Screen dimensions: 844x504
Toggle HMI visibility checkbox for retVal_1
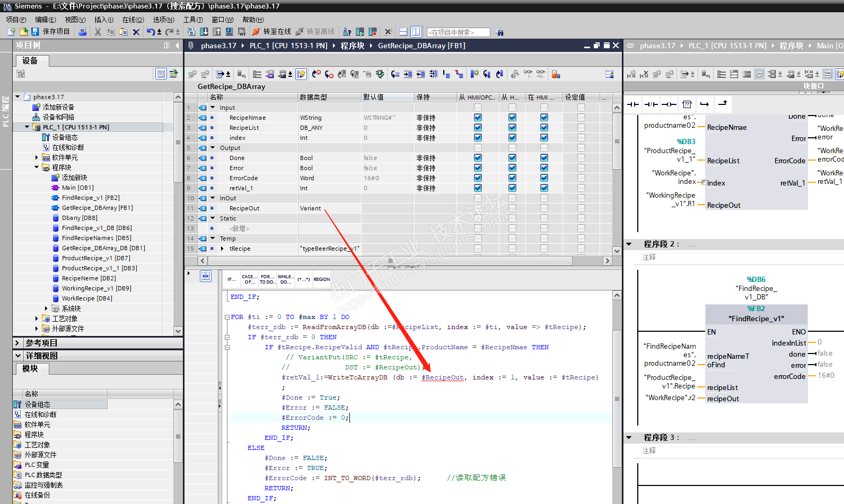(x=544, y=188)
